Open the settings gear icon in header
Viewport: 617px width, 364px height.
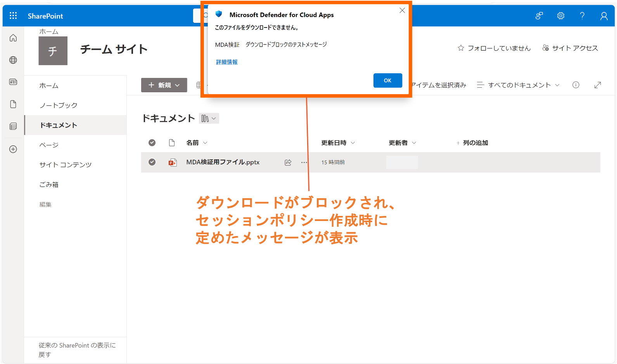pyautogui.click(x=561, y=16)
